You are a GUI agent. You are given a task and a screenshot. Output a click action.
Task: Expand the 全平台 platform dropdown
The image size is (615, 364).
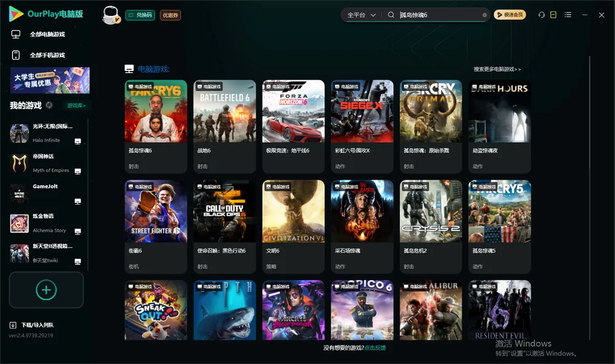(362, 15)
